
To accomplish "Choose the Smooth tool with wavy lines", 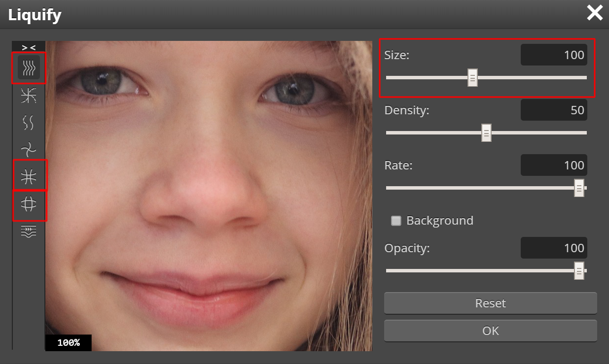I will 29,123.
